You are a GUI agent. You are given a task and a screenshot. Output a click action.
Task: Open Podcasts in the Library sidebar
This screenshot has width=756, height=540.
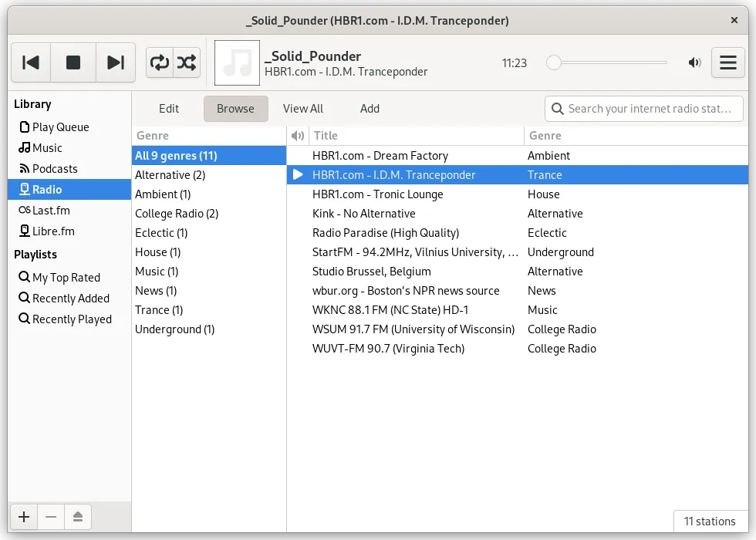point(55,169)
